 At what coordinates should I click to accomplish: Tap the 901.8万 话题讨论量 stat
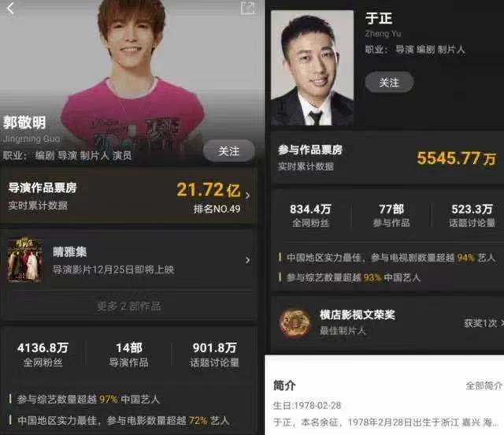[x=214, y=355]
